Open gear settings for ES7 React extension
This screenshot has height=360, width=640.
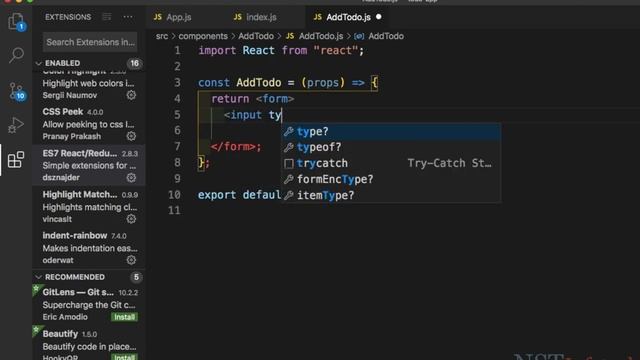(131, 178)
